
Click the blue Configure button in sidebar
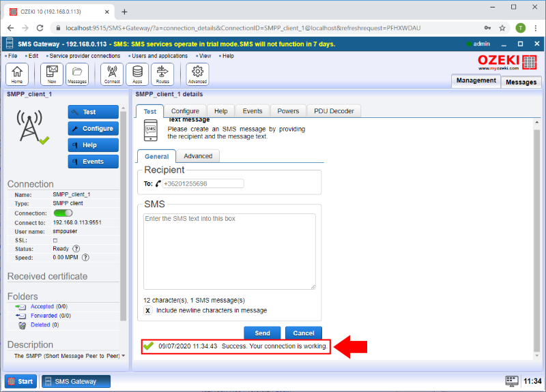pyautogui.click(x=94, y=129)
